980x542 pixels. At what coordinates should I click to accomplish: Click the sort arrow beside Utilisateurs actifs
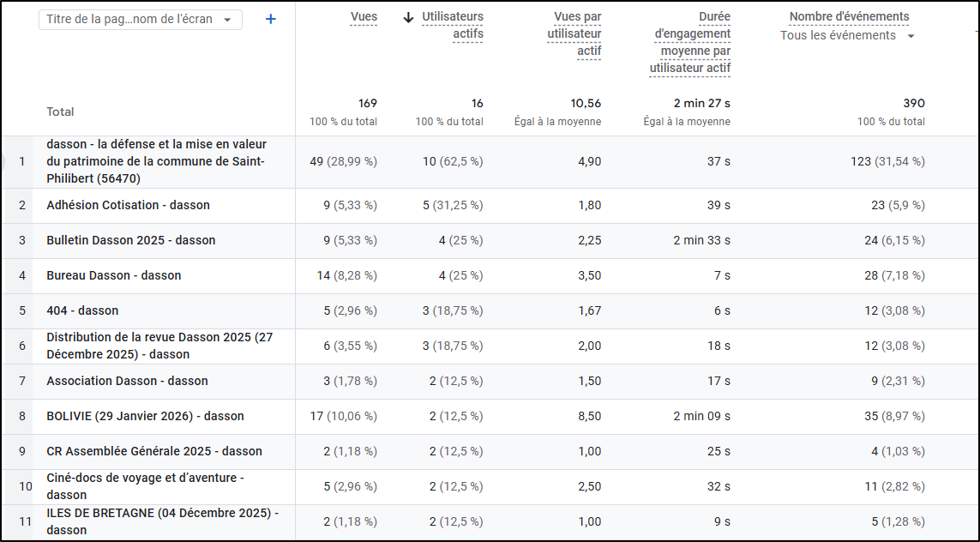tap(409, 18)
